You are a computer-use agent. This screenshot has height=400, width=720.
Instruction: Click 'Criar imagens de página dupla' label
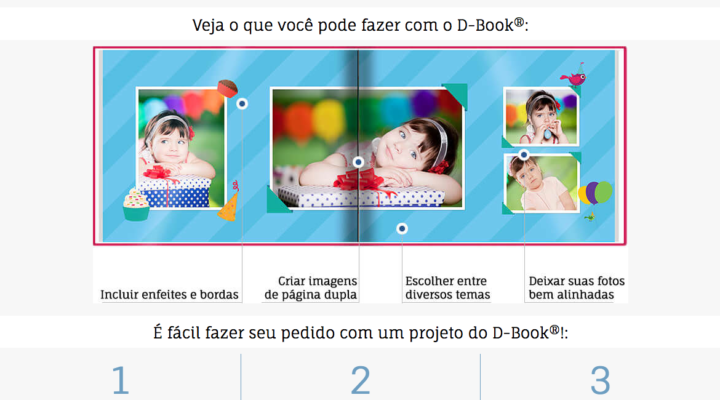point(311,288)
